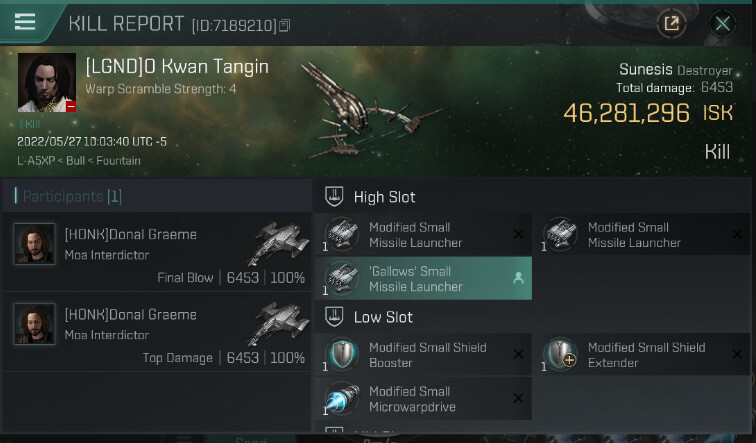756x443 pixels.
Task: Click the share kill report icon
Action: click(671, 23)
